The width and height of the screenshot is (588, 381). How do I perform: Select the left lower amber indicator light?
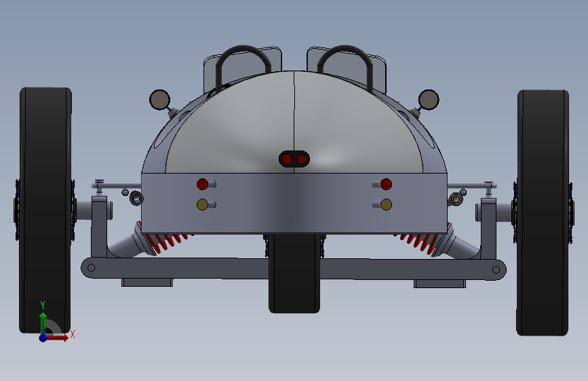pos(202,205)
